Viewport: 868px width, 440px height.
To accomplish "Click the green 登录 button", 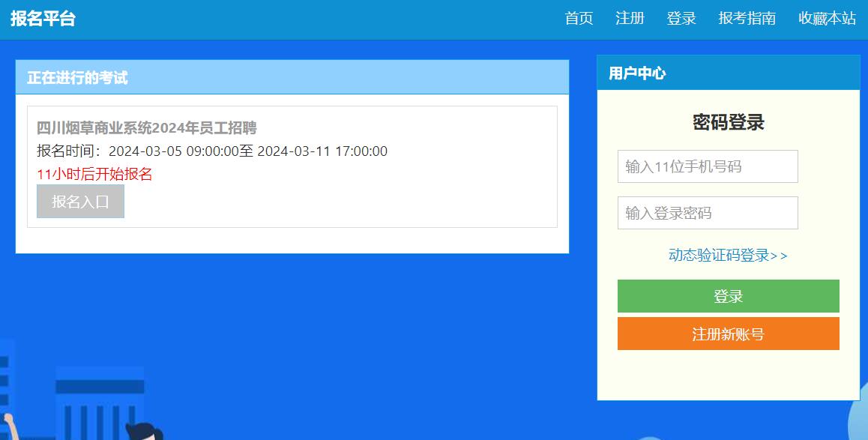I will coord(728,296).
